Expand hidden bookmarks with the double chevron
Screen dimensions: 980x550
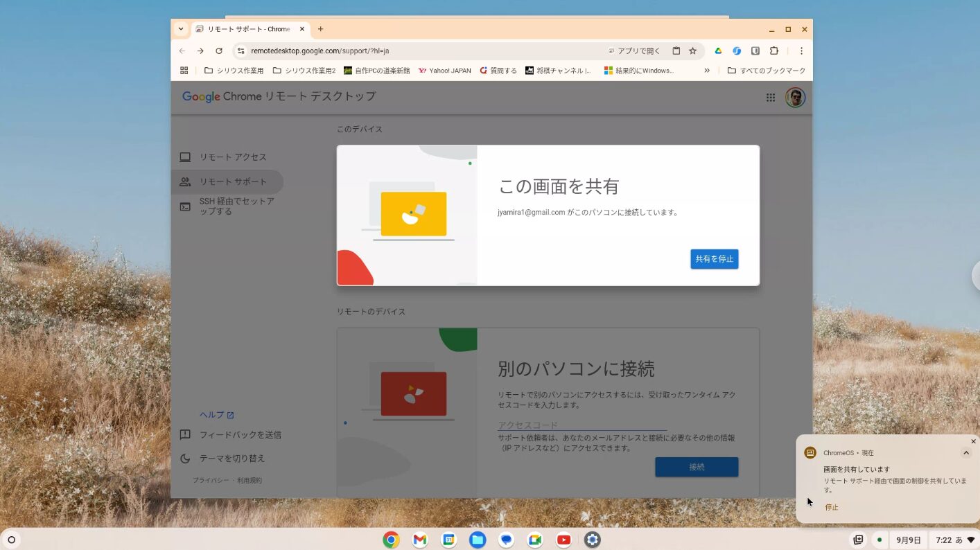point(707,71)
